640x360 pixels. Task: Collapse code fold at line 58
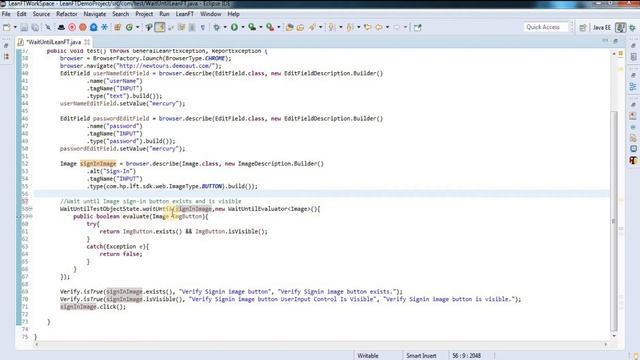pos(30,209)
